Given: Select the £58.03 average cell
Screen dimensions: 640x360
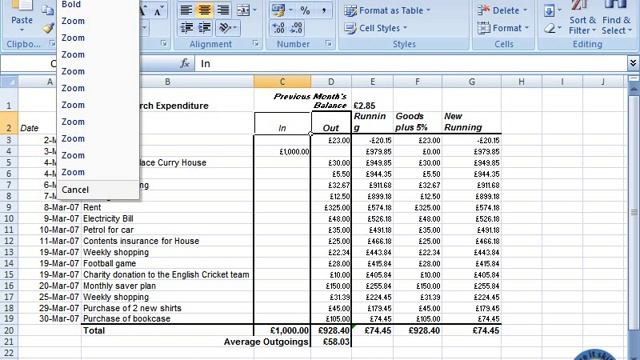Looking at the screenshot, I should pos(331,342).
